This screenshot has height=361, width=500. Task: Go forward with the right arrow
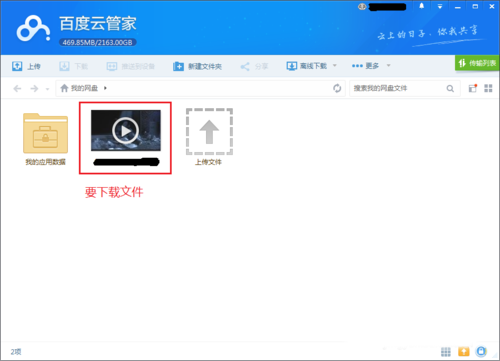click(x=34, y=88)
